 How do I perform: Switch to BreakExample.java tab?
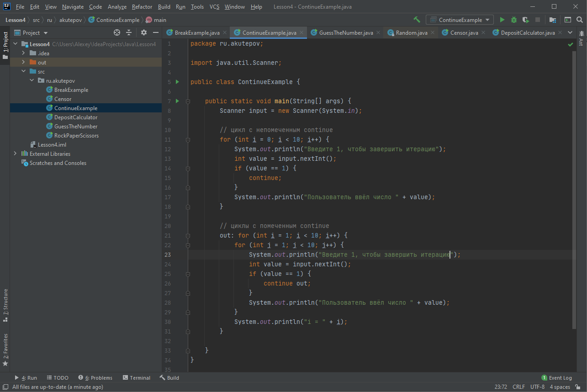pyautogui.click(x=197, y=33)
